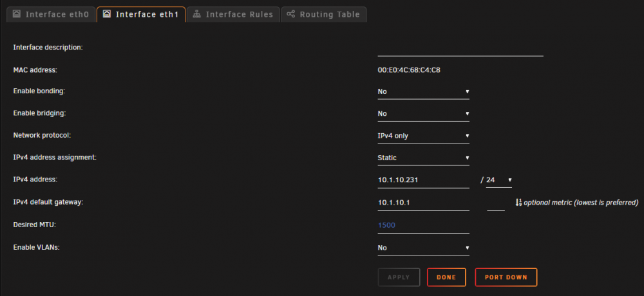
Task: Click the 'Enable bridging:' label
Action: tap(40, 113)
